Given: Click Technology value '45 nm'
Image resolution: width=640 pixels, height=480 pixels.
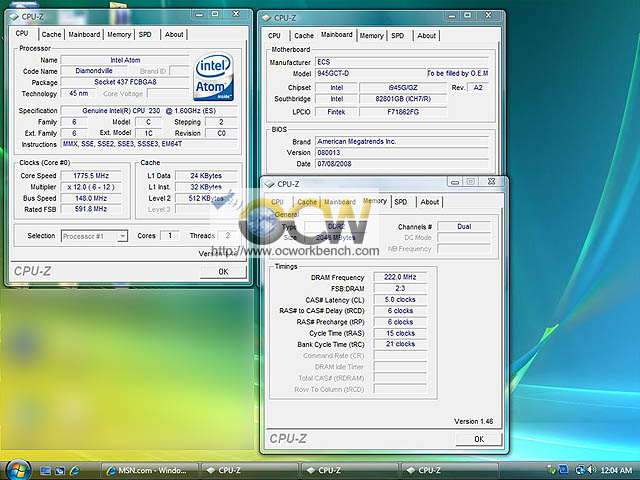Looking at the screenshot, I should (x=78, y=93).
